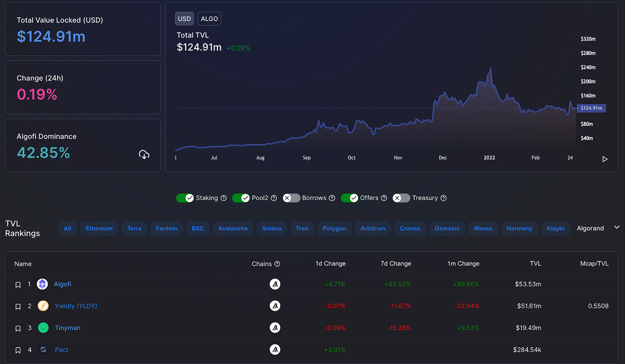Filter rankings by Klaytn

(x=556, y=228)
